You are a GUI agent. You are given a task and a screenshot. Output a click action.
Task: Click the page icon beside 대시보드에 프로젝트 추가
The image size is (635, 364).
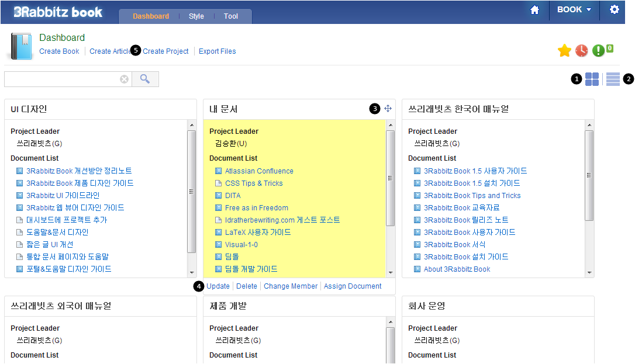(x=19, y=220)
